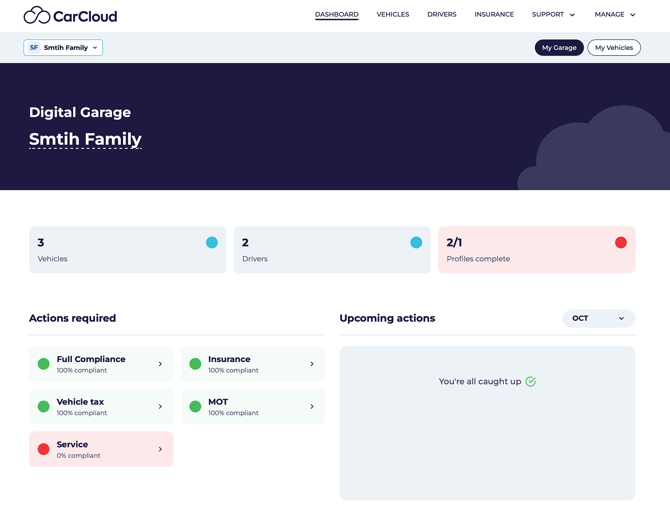The height and width of the screenshot is (519, 670).
Task: Open the Vehicle tax compliance row
Action: point(101,407)
